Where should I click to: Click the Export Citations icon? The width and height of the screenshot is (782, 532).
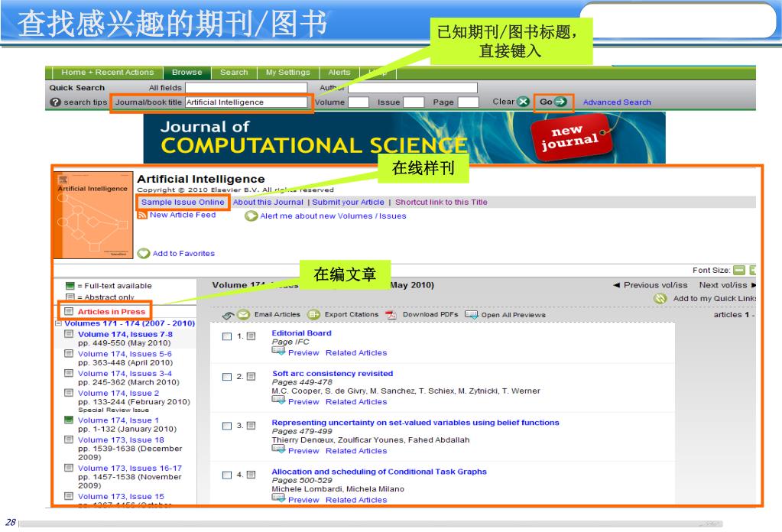tap(313, 315)
